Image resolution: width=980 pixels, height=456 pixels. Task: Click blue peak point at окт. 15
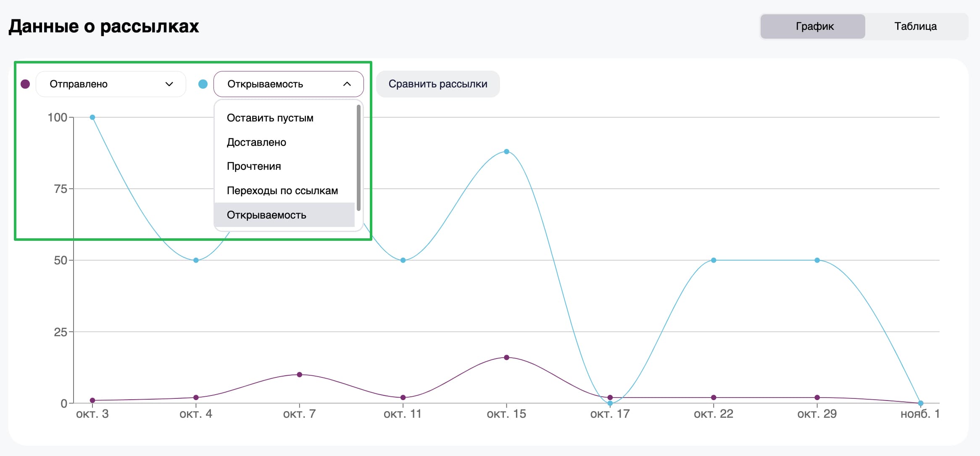click(x=506, y=151)
